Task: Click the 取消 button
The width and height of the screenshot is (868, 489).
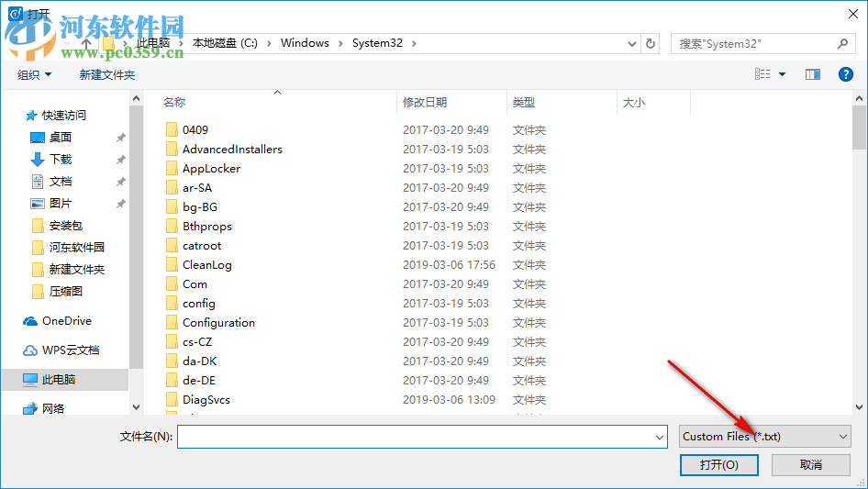Action: [811, 464]
